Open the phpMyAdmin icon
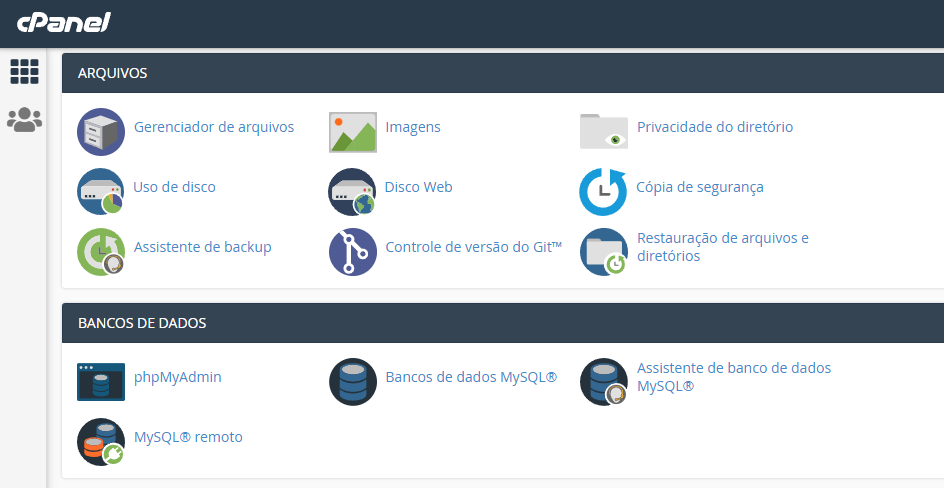Image resolution: width=944 pixels, height=488 pixels. tap(101, 381)
